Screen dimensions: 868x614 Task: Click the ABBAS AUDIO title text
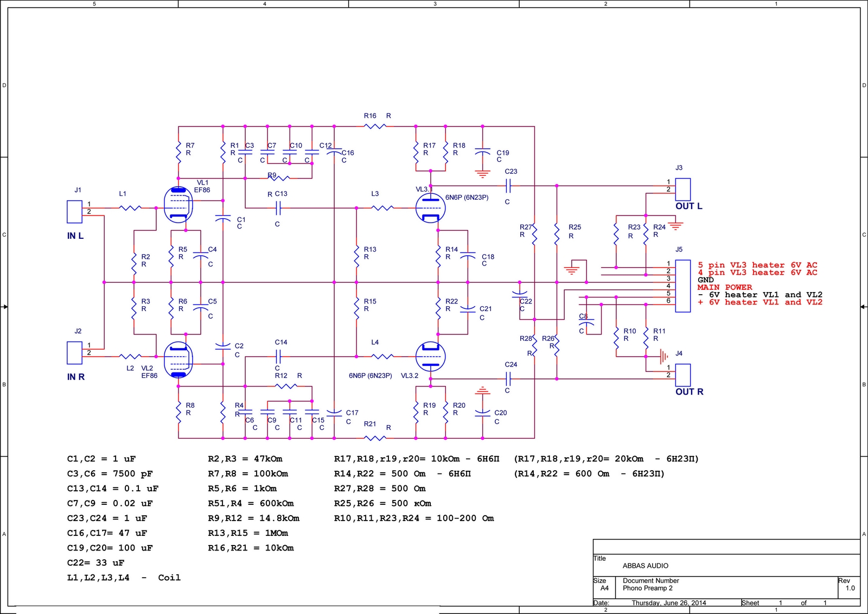[646, 566]
